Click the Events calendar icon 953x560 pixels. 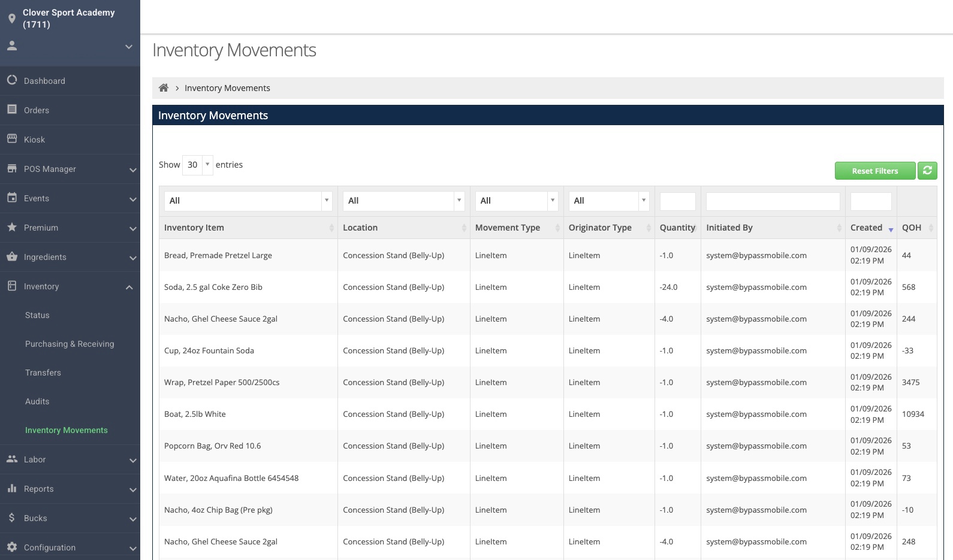pyautogui.click(x=12, y=198)
